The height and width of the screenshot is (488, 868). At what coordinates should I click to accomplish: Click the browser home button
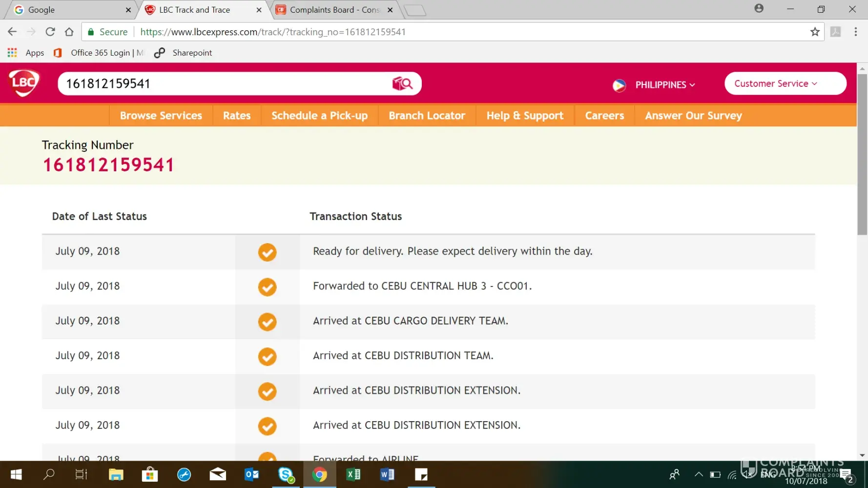click(69, 32)
